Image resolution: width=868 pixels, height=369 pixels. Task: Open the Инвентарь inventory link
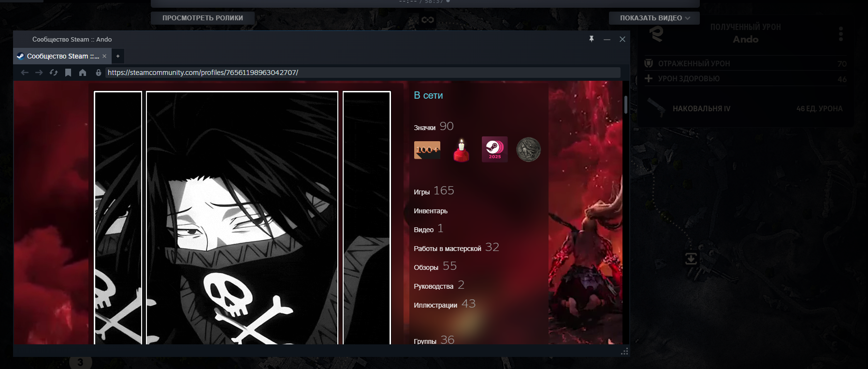tap(431, 211)
